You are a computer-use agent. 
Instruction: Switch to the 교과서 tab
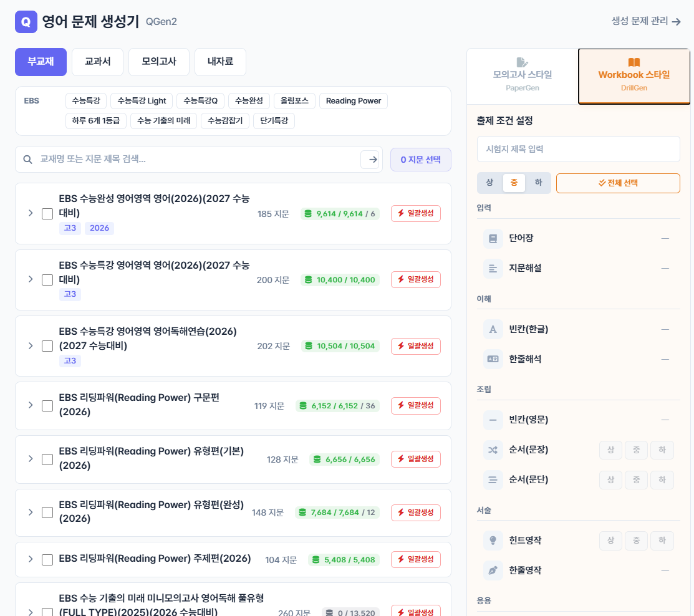tap(98, 62)
